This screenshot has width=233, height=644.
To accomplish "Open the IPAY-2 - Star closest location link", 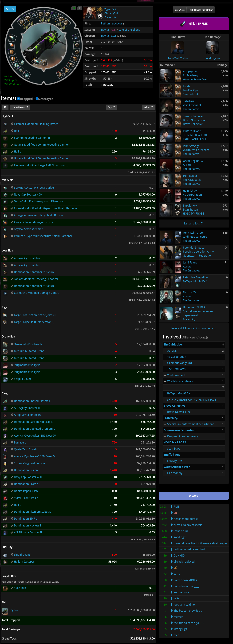I will (108, 36).
